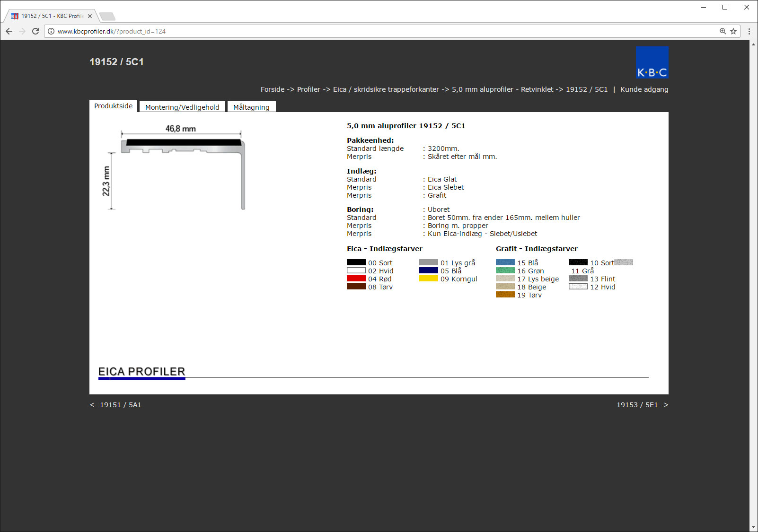Select the Produktside tab
The height and width of the screenshot is (532, 758).
113,106
